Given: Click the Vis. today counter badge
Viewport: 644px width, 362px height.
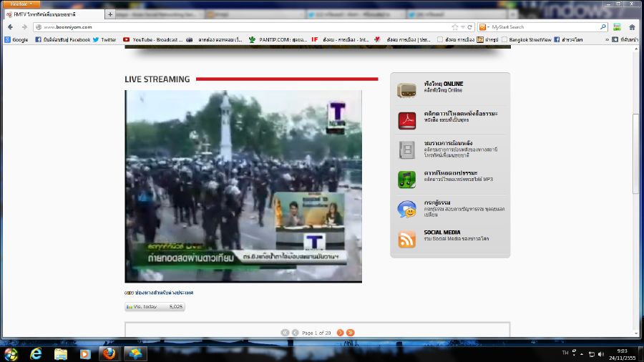Looking at the screenshot, I should [x=155, y=307].
